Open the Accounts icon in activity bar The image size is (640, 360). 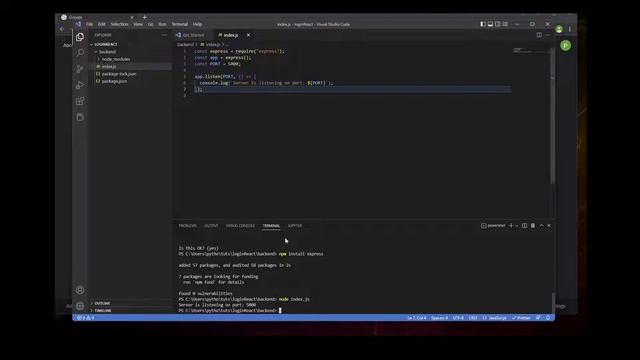[80, 290]
